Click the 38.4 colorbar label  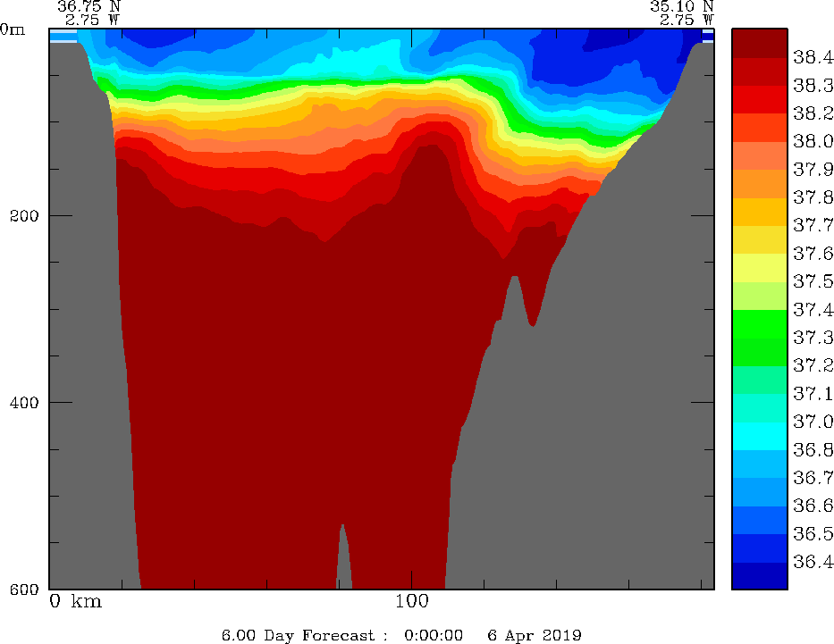(813, 58)
